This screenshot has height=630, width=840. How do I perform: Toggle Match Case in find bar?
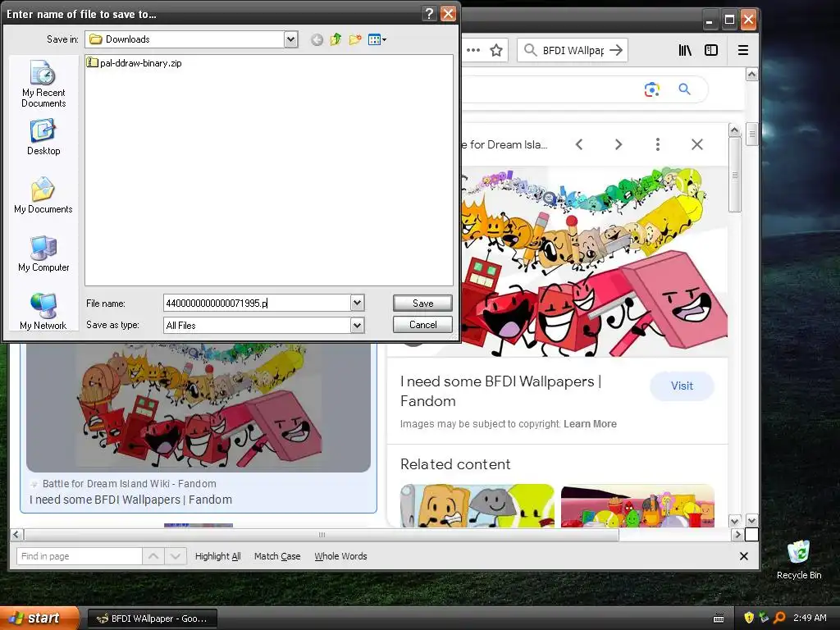click(277, 556)
